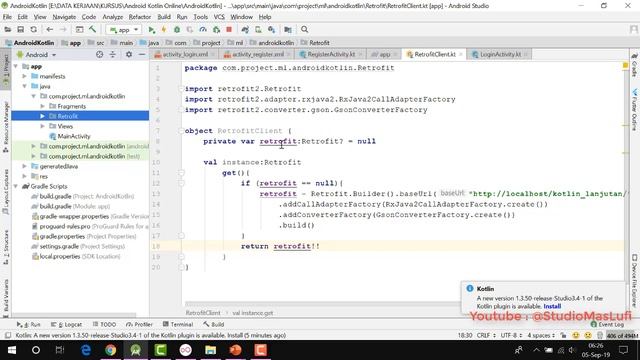Screen dimensions: 640x360
Task: Click the Synchronize refresh icon
Action: tap(33, 29)
